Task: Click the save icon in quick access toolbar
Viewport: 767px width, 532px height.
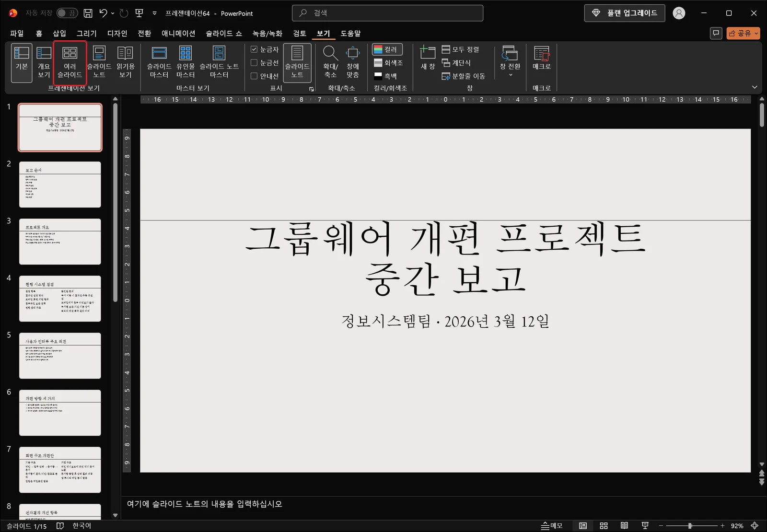Action: coord(88,13)
